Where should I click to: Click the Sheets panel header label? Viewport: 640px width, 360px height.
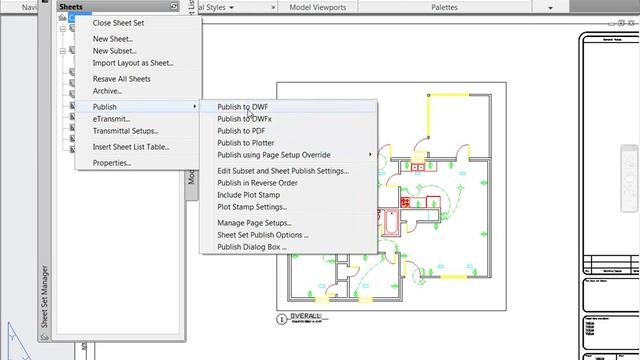[x=71, y=7]
